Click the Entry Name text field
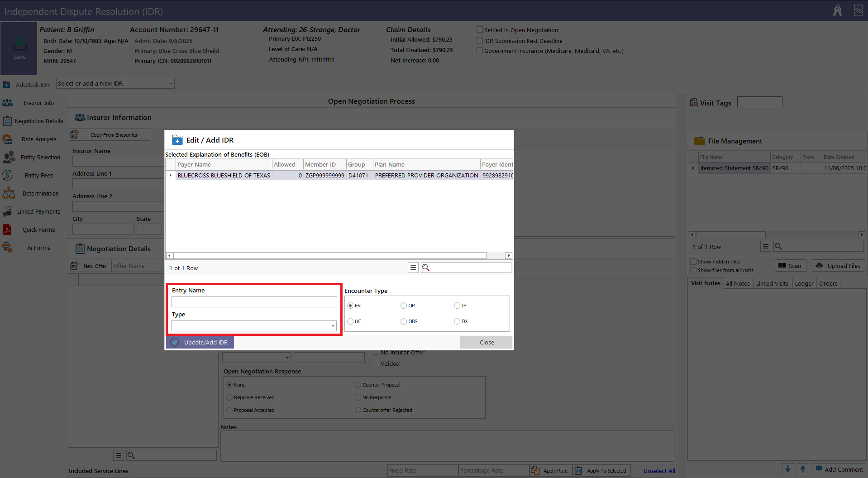This screenshot has height=478, width=868. [x=254, y=302]
